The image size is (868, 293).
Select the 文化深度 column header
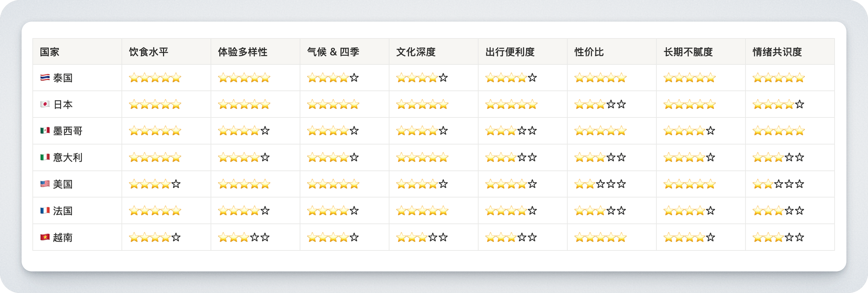[416, 52]
